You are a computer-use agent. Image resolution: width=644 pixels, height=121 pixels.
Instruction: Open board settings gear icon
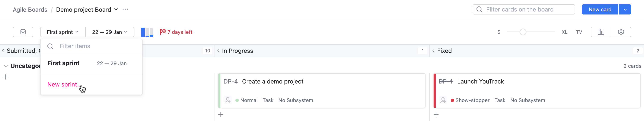pyautogui.click(x=621, y=32)
